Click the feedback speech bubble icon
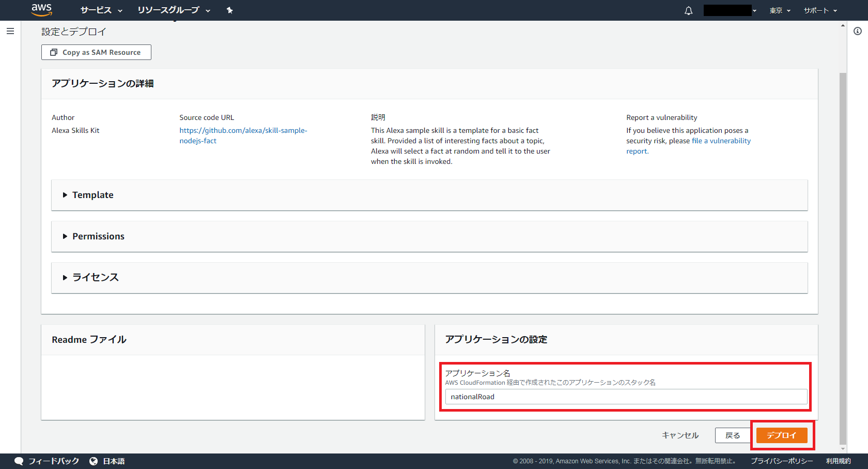 point(19,461)
